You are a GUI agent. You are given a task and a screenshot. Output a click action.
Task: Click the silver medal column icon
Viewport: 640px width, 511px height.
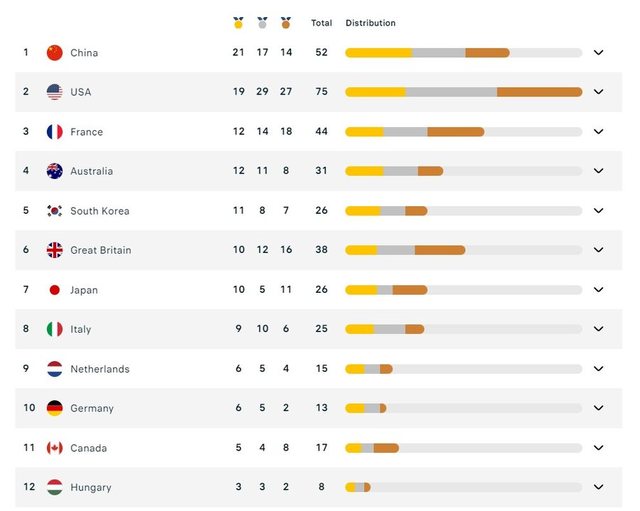pyautogui.click(x=262, y=23)
